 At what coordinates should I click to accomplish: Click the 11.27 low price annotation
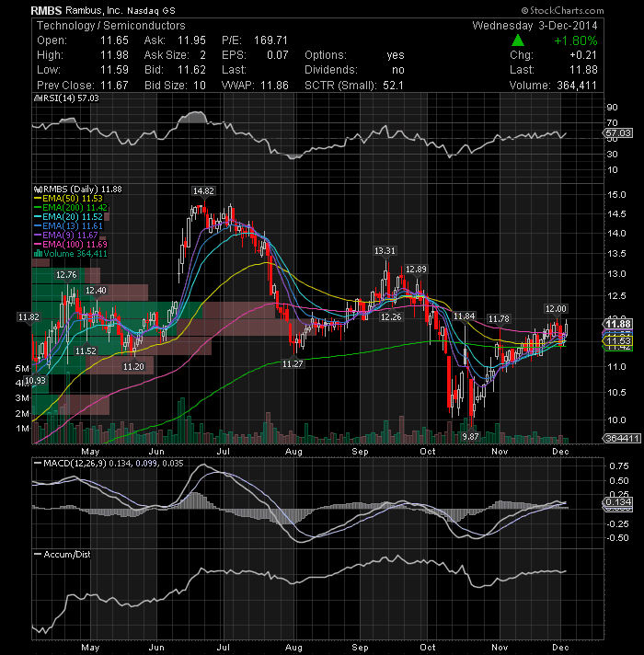click(x=293, y=364)
